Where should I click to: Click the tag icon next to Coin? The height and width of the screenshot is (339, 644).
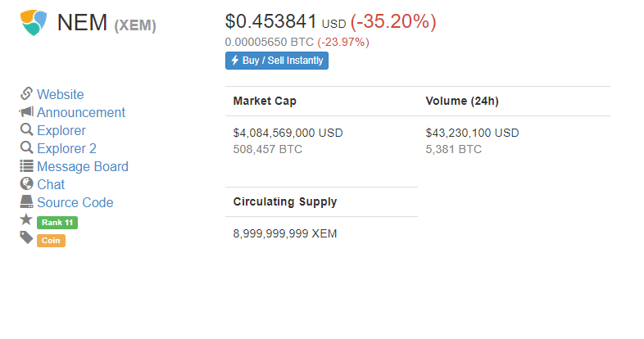point(26,237)
